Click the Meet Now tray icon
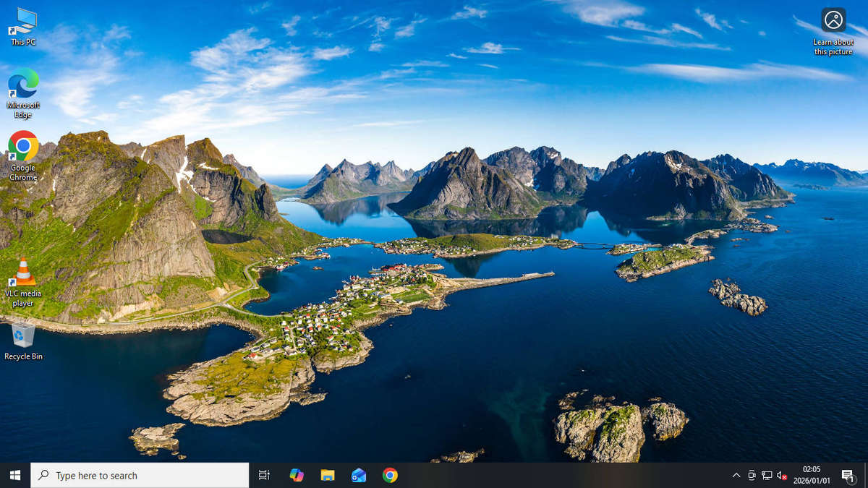 (x=751, y=475)
